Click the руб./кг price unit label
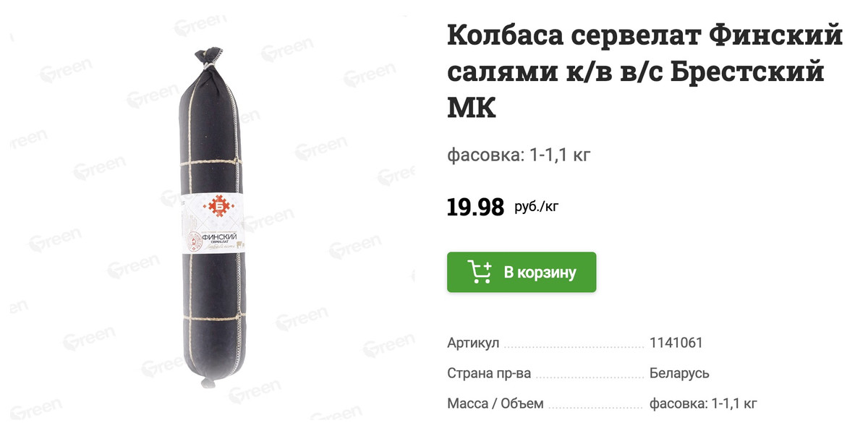Viewport: 868px width, 423px height. click(x=537, y=208)
